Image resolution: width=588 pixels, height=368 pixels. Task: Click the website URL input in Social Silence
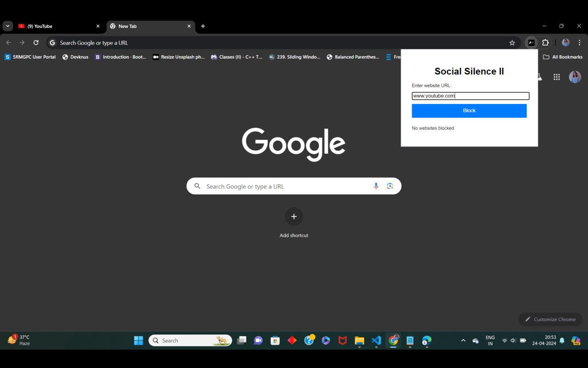[470, 96]
